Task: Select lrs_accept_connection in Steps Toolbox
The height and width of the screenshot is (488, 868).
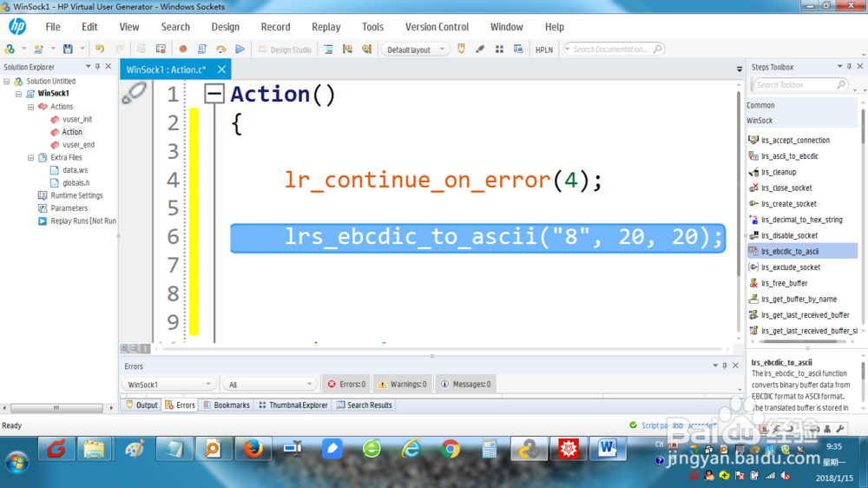Action: (795, 140)
